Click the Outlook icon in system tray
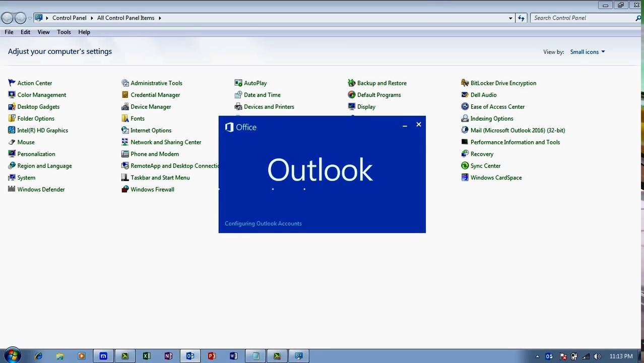This screenshot has height=363, width=644. pyautogui.click(x=549, y=356)
